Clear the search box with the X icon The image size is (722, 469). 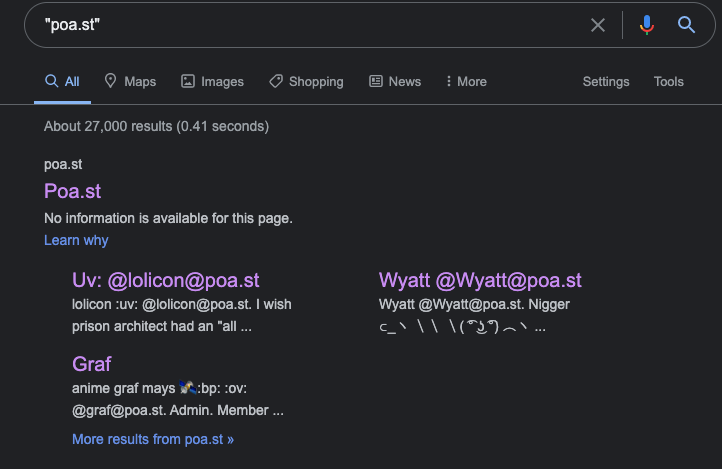click(598, 25)
